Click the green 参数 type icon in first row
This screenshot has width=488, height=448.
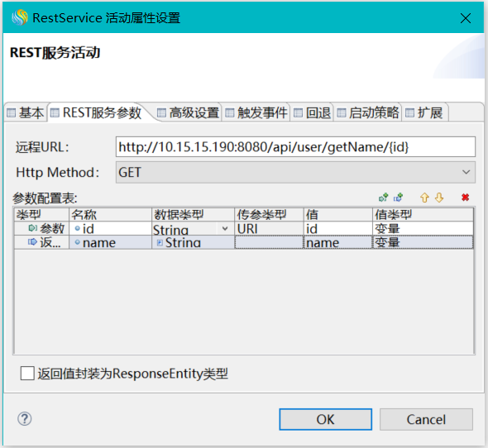click(33, 228)
